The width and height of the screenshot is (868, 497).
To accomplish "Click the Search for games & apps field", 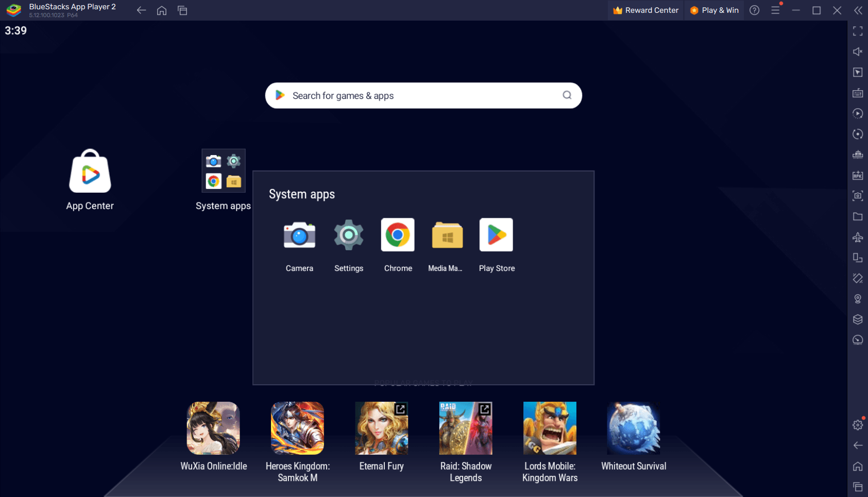I will 423,96.
